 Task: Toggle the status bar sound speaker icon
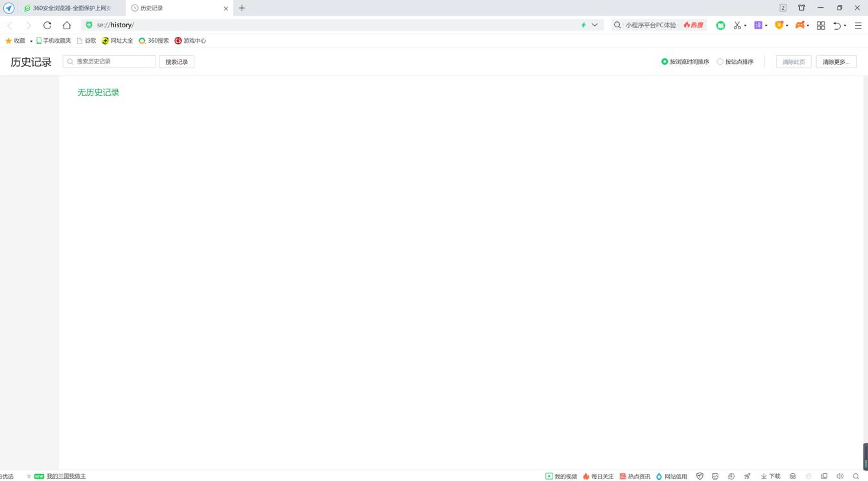click(840, 476)
